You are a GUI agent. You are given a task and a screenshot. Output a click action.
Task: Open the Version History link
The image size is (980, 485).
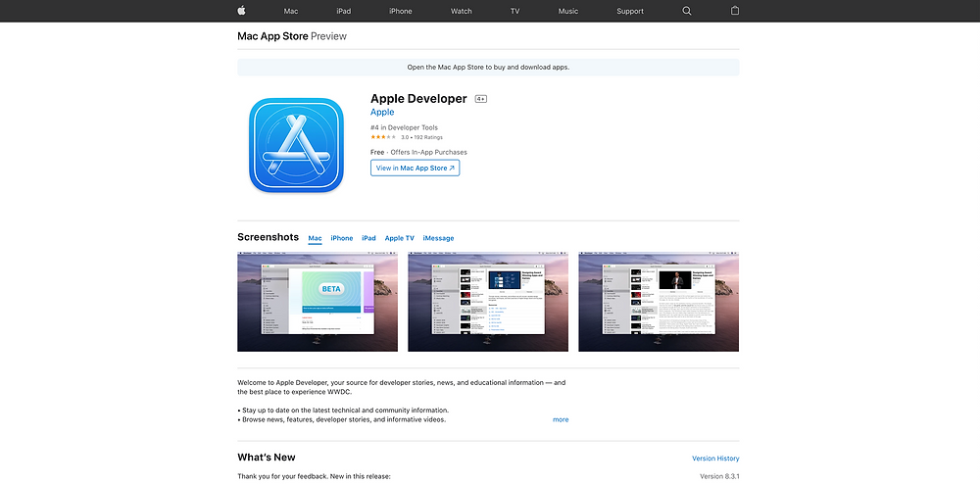click(x=715, y=459)
